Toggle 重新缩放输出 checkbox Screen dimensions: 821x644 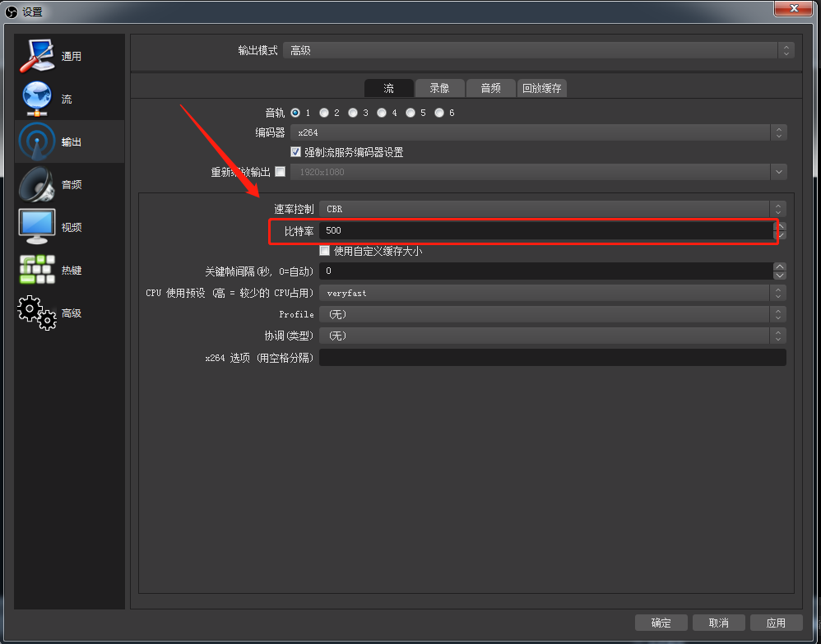(x=280, y=172)
